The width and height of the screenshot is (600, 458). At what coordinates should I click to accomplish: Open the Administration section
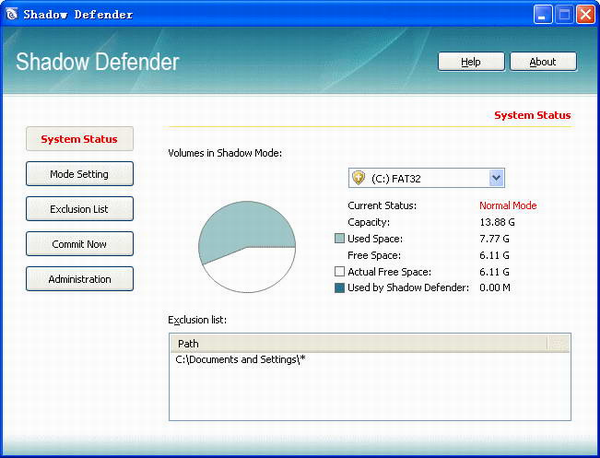(x=79, y=279)
